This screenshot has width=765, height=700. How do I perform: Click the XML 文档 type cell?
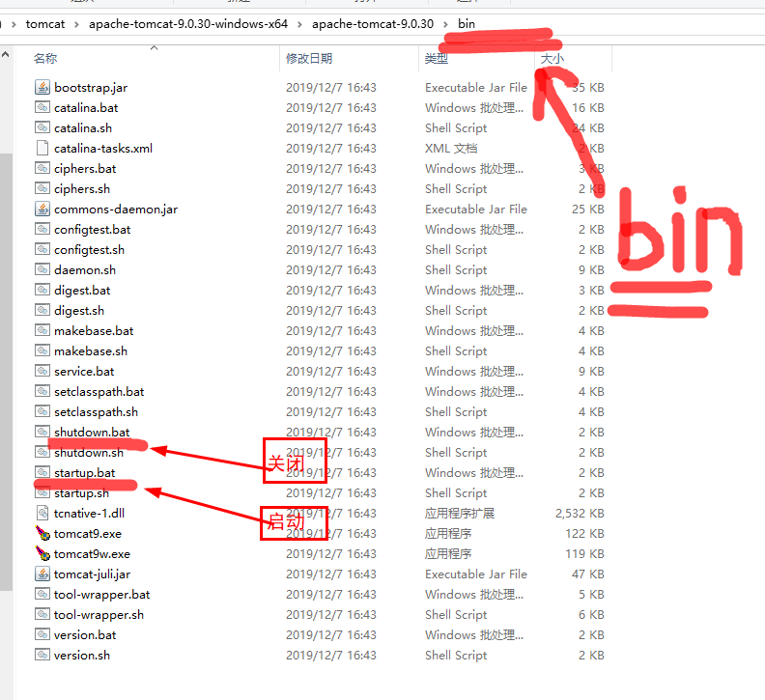(451, 149)
